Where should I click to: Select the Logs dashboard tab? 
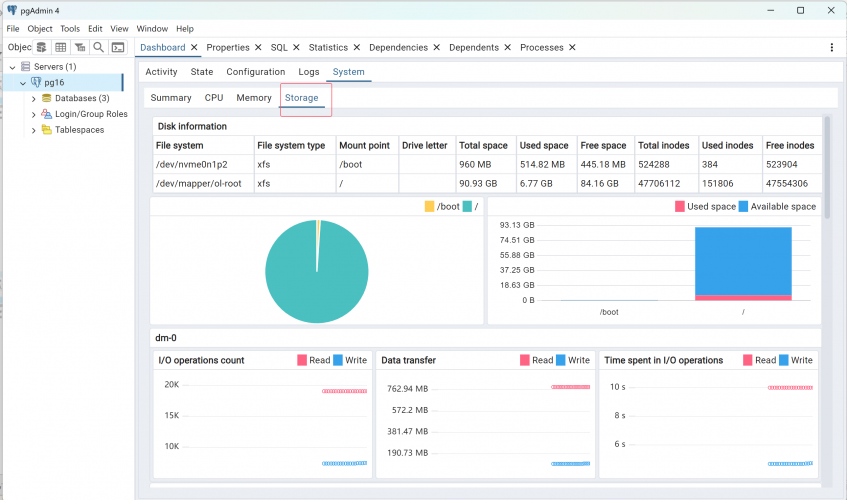tap(308, 72)
